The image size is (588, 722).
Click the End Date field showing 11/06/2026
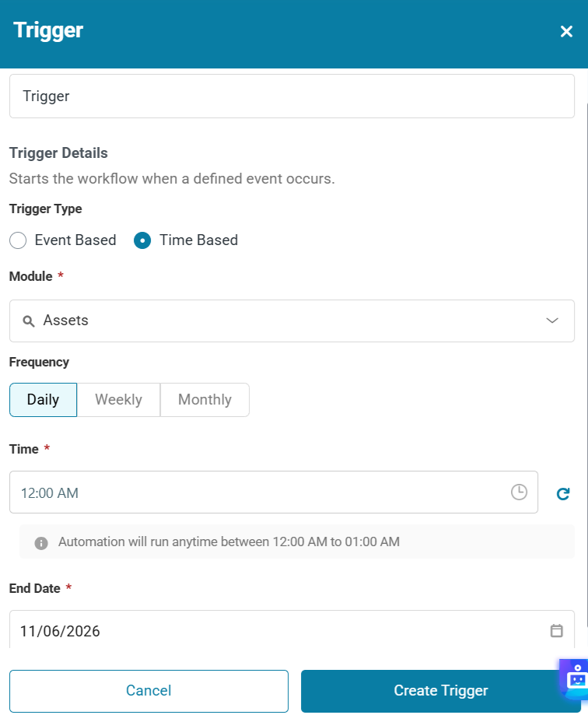[272, 631]
